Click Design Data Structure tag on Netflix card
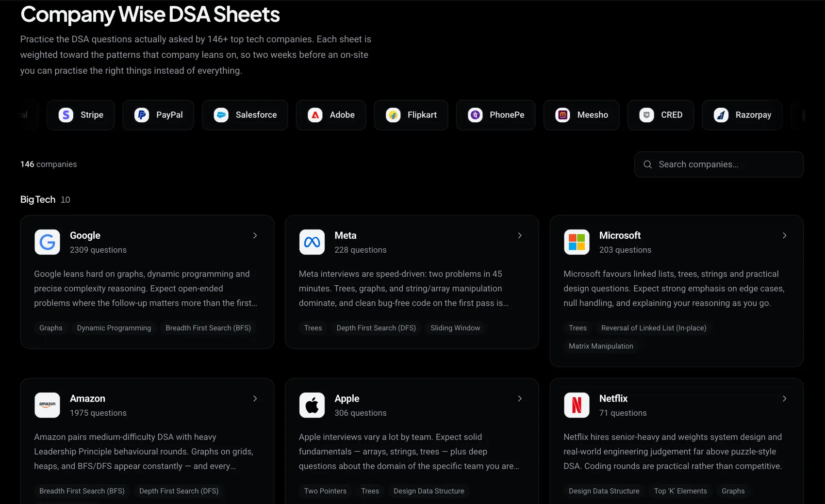This screenshot has width=825, height=504. [x=604, y=491]
